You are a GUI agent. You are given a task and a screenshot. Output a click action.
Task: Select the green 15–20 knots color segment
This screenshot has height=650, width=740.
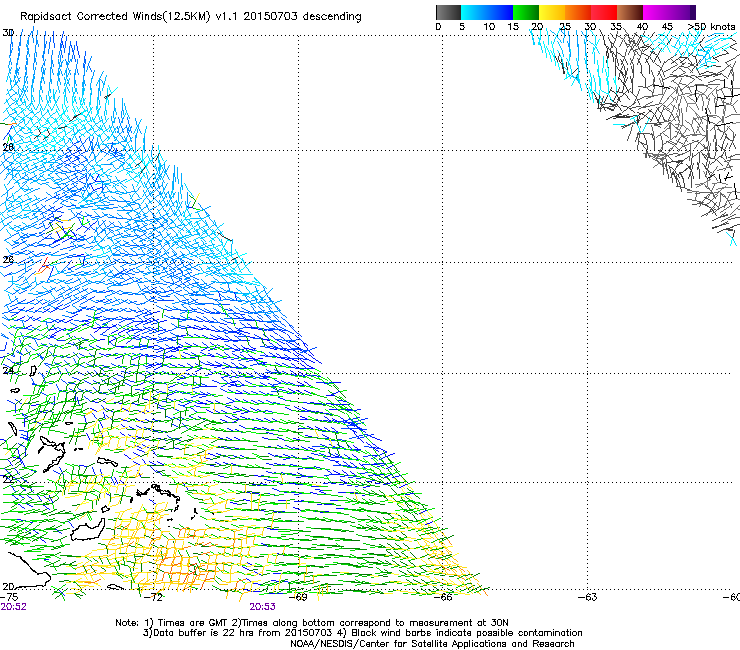pyautogui.click(x=526, y=12)
